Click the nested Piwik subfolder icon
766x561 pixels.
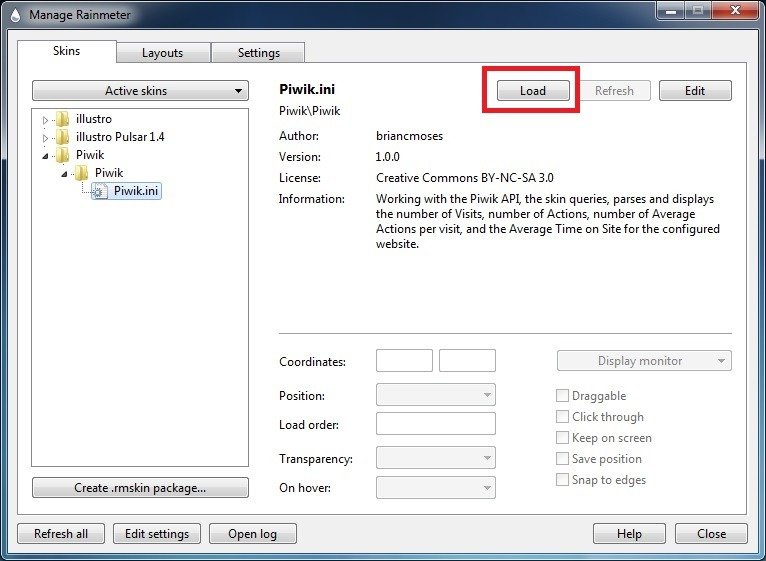(x=81, y=173)
